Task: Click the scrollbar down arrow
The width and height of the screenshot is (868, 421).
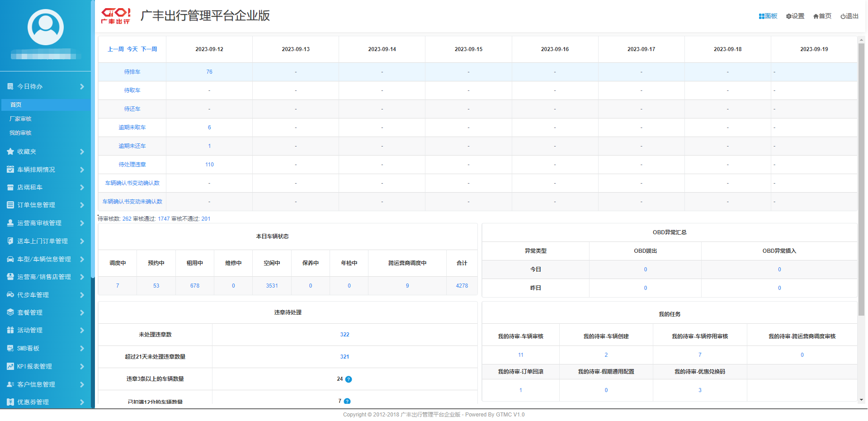Action: tap(861, 400)
